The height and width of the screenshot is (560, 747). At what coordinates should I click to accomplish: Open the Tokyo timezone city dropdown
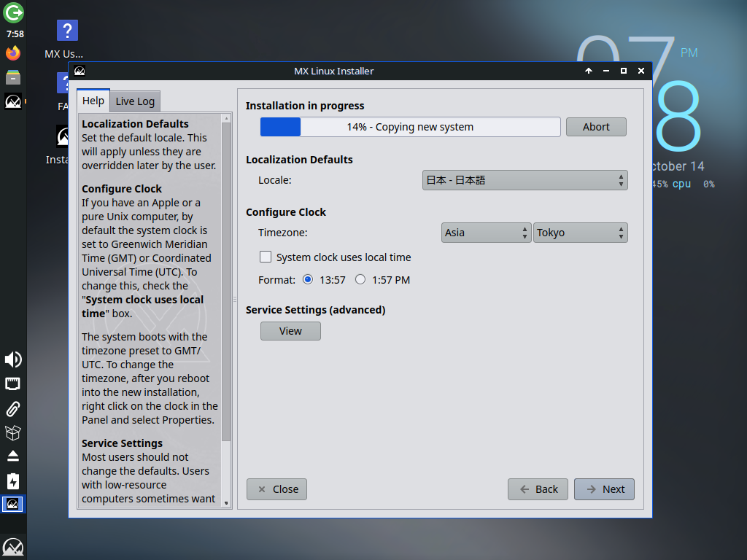coord(580,233)
